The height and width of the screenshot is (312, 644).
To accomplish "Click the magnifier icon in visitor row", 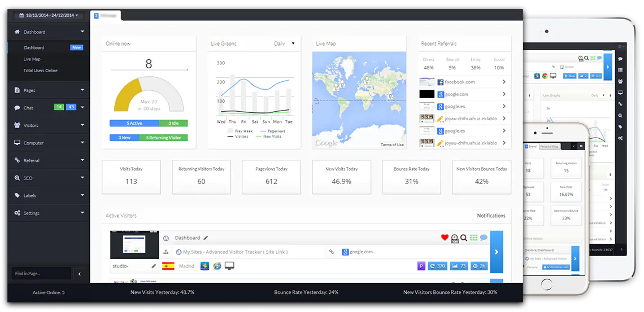I will pos(464,238).
